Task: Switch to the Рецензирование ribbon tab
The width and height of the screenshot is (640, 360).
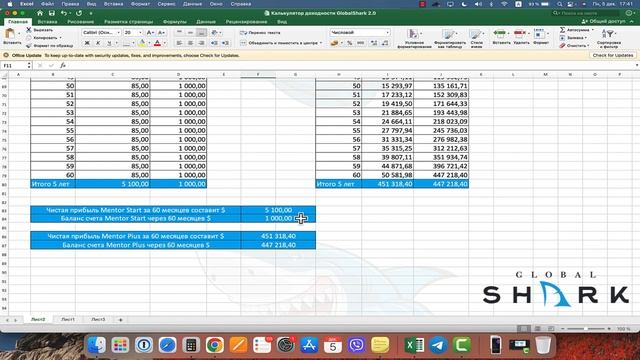Action: (246, 22)
